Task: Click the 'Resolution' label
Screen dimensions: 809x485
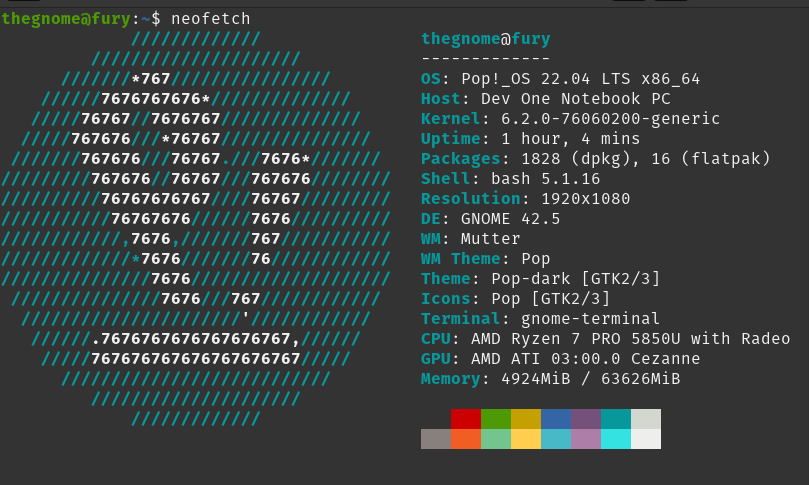Action: coord(471,199)
